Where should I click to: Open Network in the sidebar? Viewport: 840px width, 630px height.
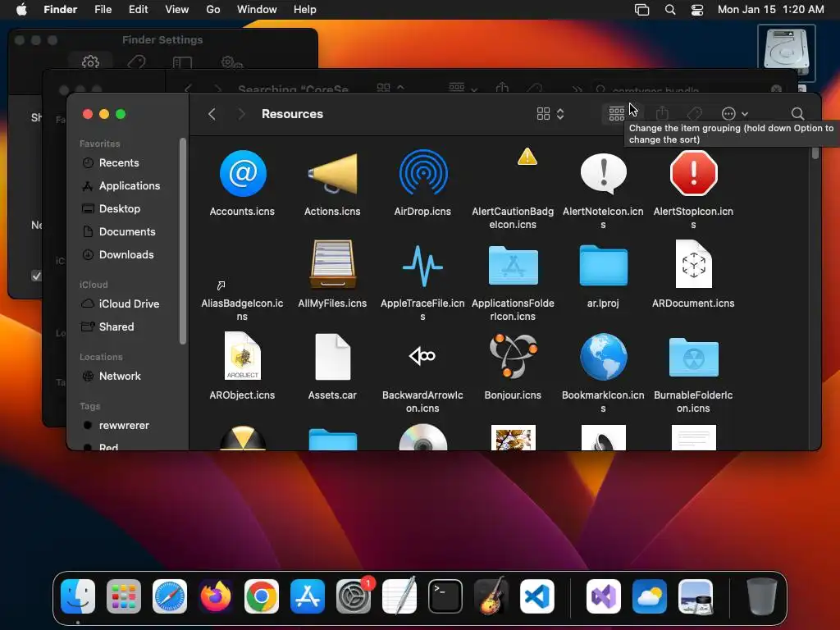coord(120,376)
